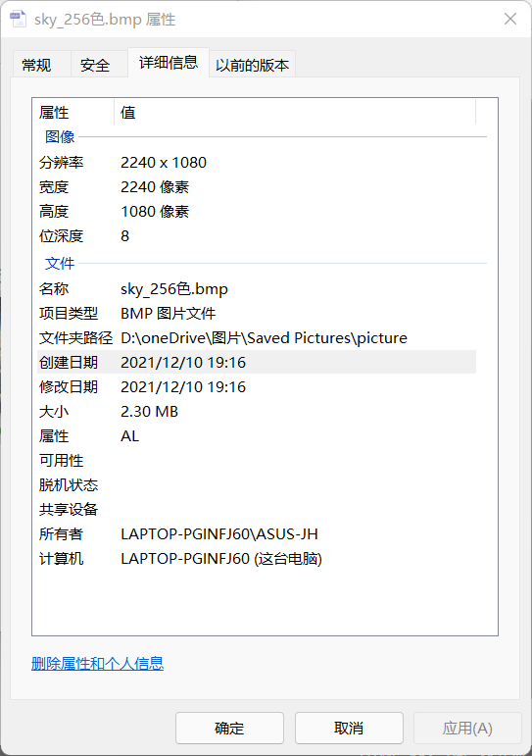Click the value 2240 像素
Image resolution: width=532 pixels, height=756 pixels.
point(155,187)
